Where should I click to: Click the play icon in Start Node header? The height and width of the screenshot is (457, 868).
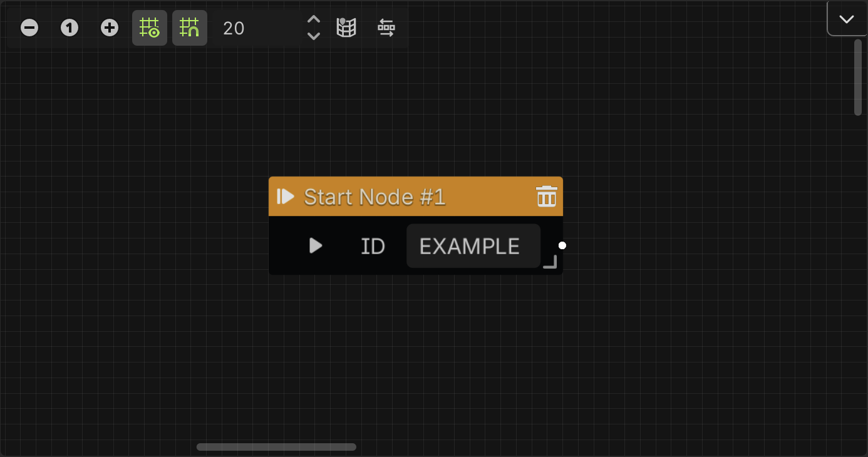pos(285,196)
